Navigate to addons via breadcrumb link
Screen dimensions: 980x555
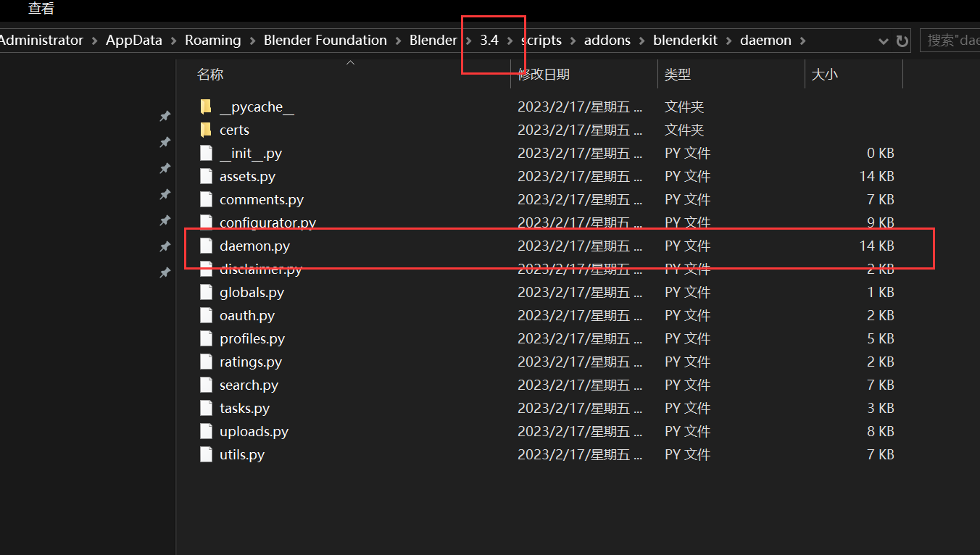pyautogui.click(x=607, y=41)
